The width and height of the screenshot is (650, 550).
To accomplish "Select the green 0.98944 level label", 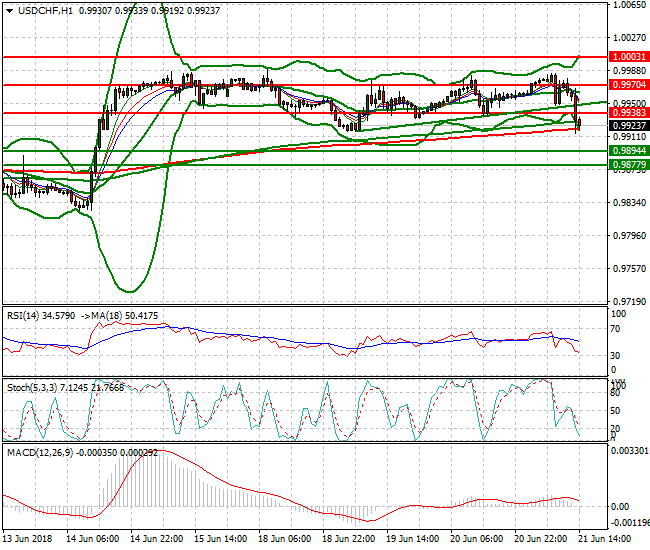I will (x=629, y=151).
